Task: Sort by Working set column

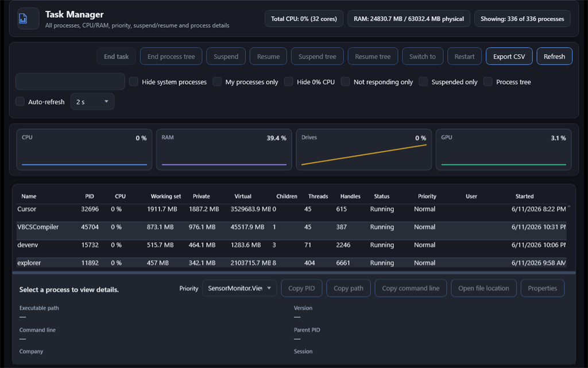Action: 166,197
